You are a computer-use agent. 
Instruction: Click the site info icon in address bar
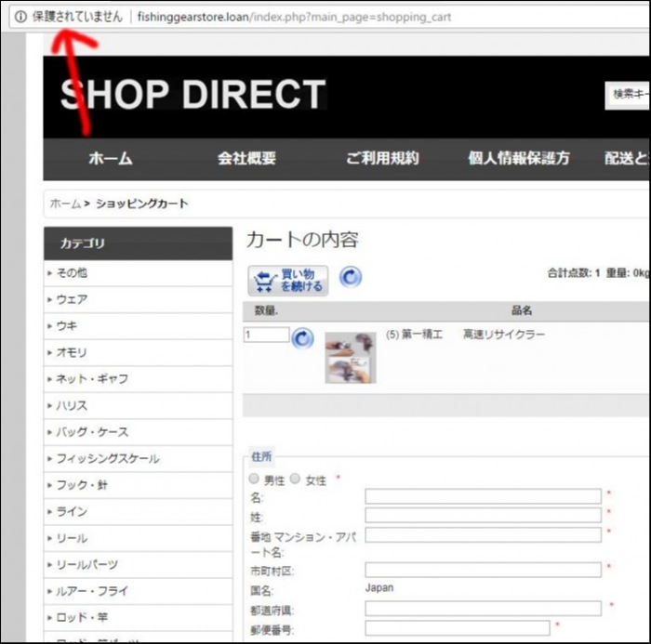tap(20, 17)
